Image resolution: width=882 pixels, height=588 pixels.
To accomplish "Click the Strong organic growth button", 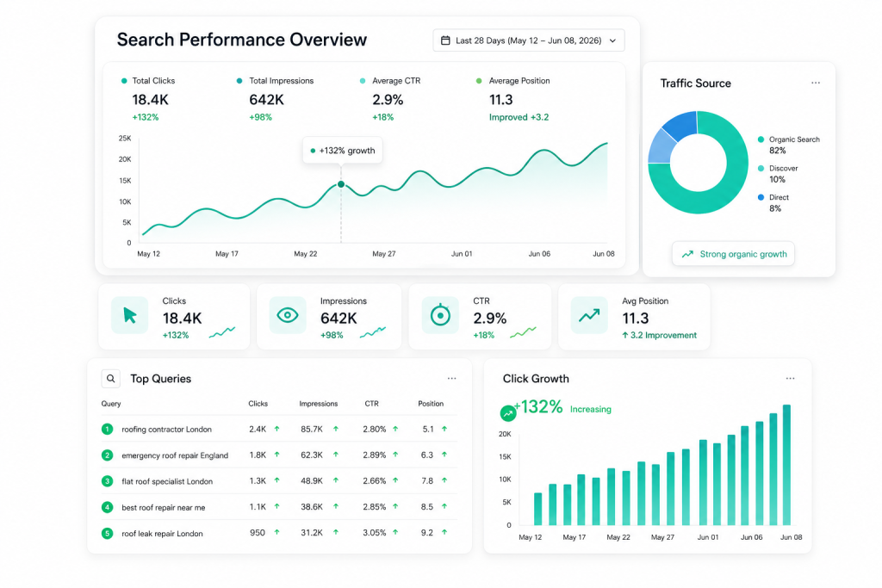I will (734, 254).
